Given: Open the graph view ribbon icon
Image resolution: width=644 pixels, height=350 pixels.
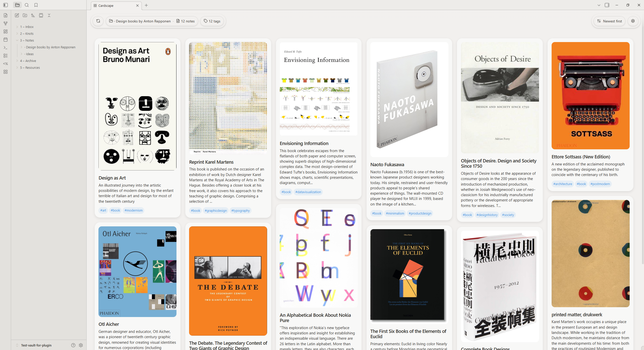Looking at the screenshot, I should point(6,23).
